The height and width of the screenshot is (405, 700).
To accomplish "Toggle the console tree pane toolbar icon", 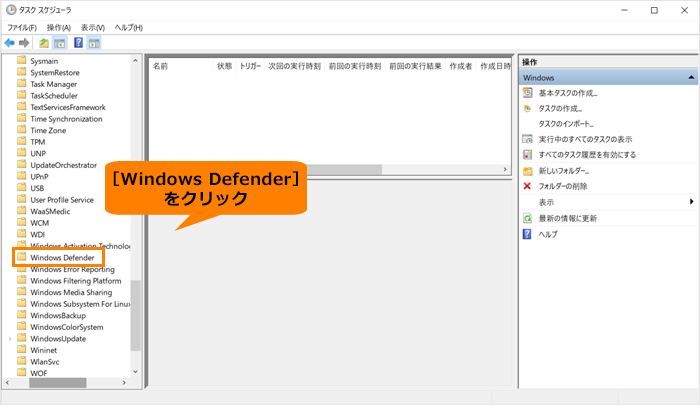I will tap(59, 43).
